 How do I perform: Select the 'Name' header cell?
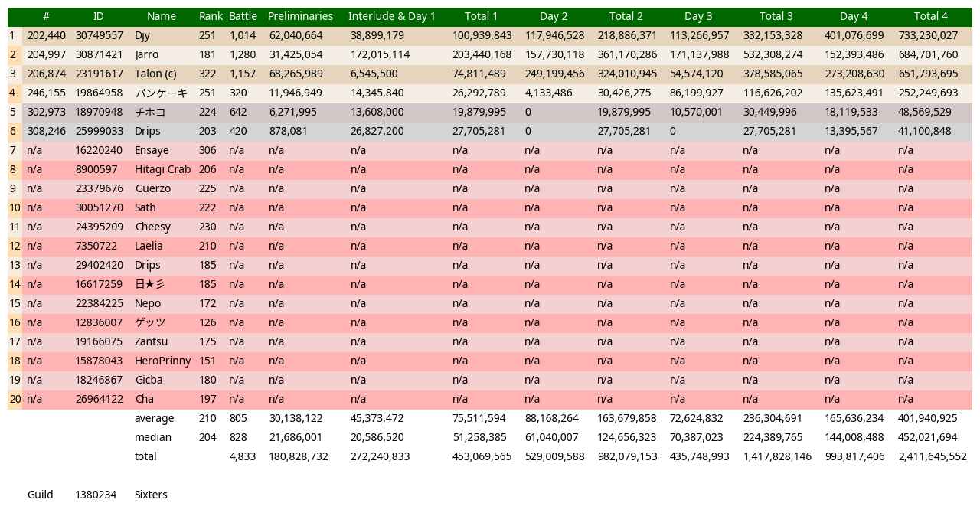(x=162, y=16)
